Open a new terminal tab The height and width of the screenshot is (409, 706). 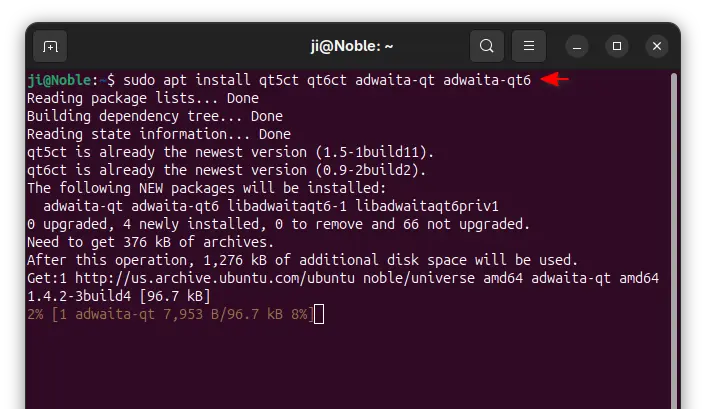pos(50,46)
